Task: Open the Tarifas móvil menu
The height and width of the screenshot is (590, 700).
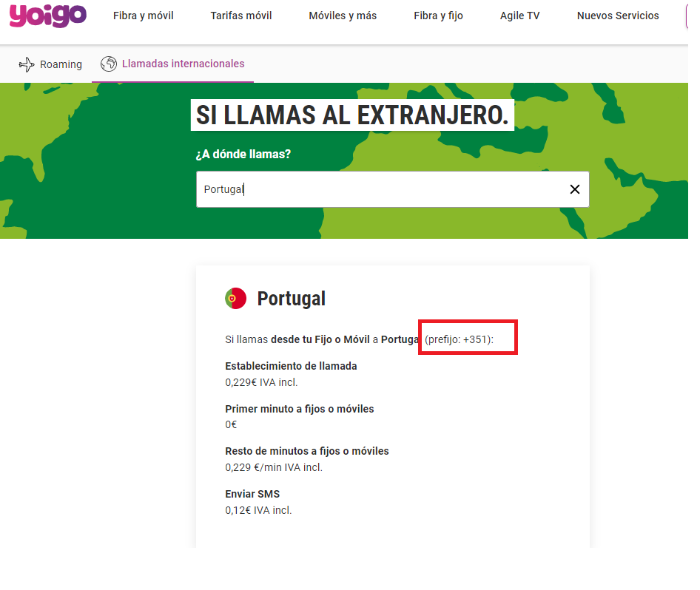Action: coord(241,16)
